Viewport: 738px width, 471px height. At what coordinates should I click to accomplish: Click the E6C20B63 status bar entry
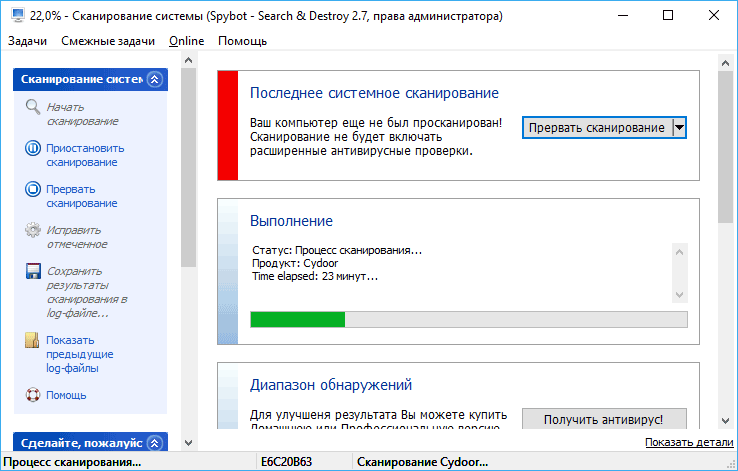287,462
